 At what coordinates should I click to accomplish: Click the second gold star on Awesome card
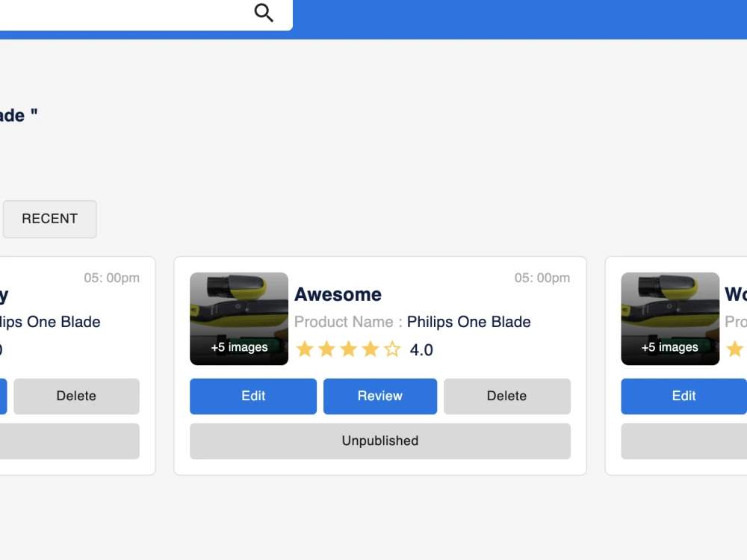(327, 349)
